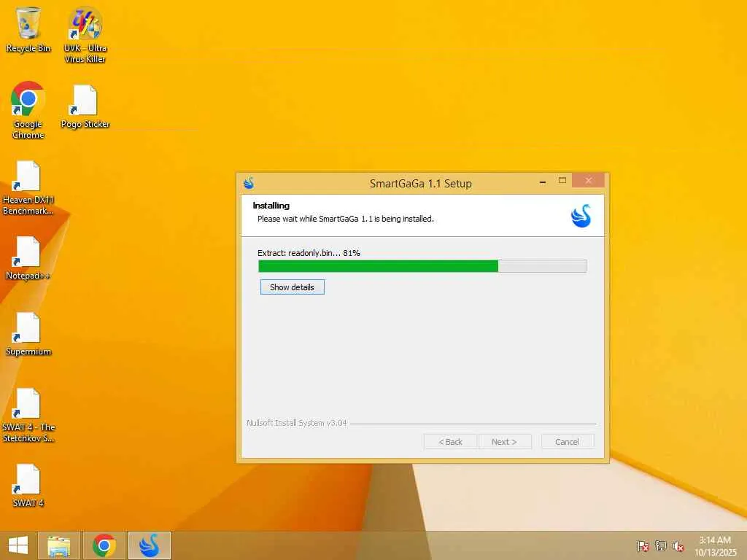Screen dimensions: 747x560
Task: Click the Show details button
Action: [x=292, y=287]
